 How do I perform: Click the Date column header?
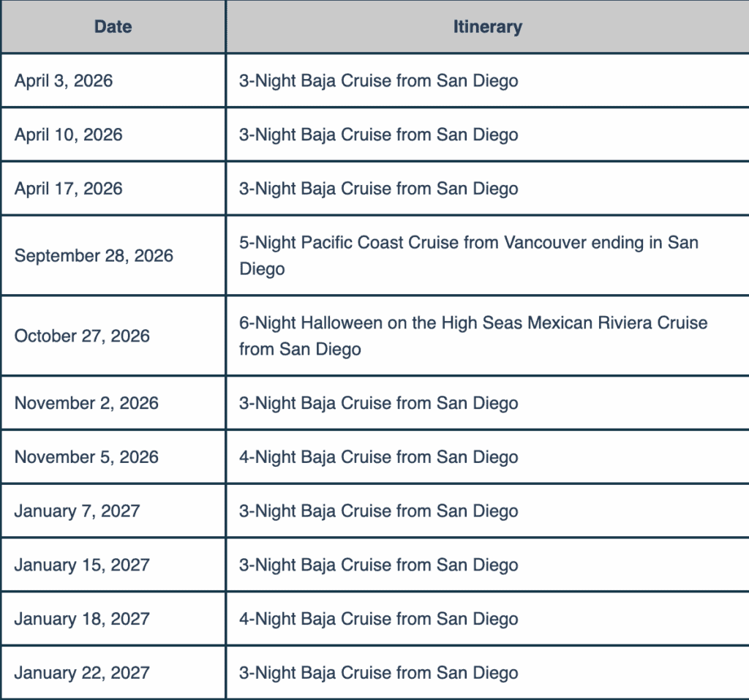(113, 27)
